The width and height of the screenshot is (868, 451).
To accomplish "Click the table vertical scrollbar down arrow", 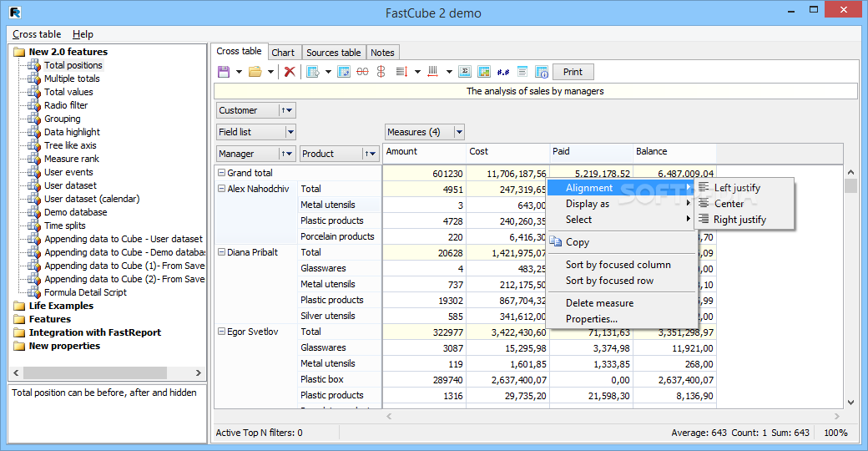I will [850, 403].
